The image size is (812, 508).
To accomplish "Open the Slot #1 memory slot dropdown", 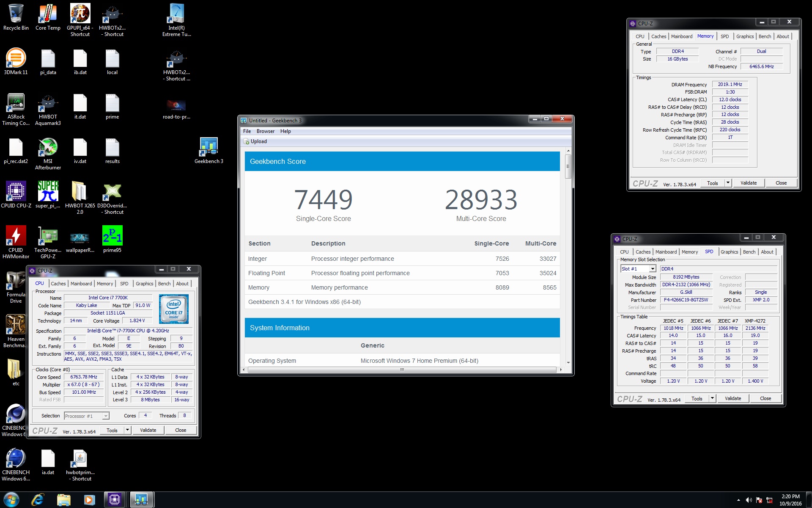I will tap(638, 269).
